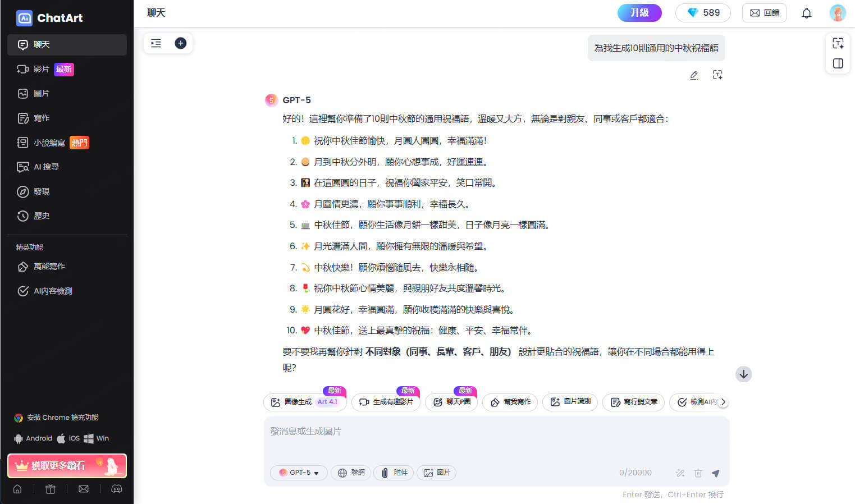Open the user avatar profile
The width and height of the screenshot is (855, 504).
837,13
